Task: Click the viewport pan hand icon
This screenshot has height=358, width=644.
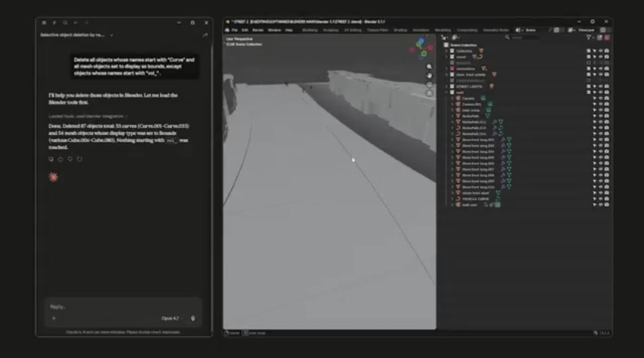Action: pos(429,76)
